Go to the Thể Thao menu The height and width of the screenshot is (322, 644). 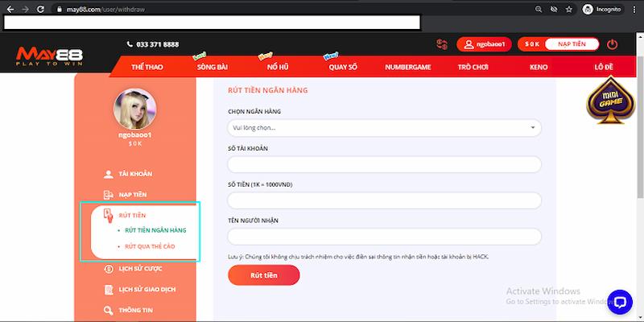[x=147, y=67]
